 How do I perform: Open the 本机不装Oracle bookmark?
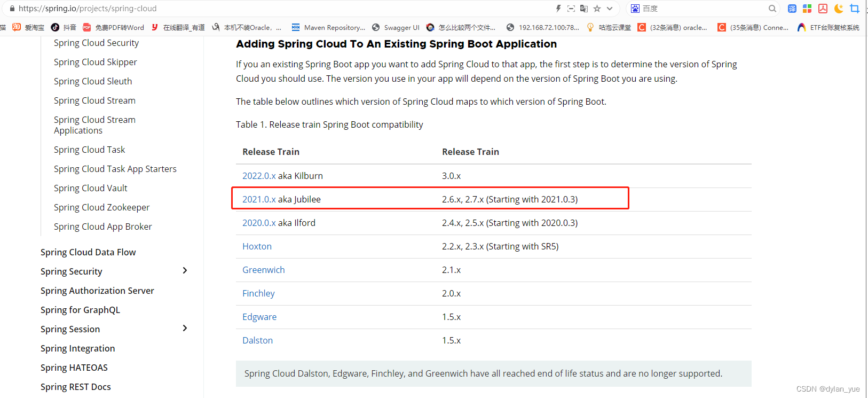point(247,27)
